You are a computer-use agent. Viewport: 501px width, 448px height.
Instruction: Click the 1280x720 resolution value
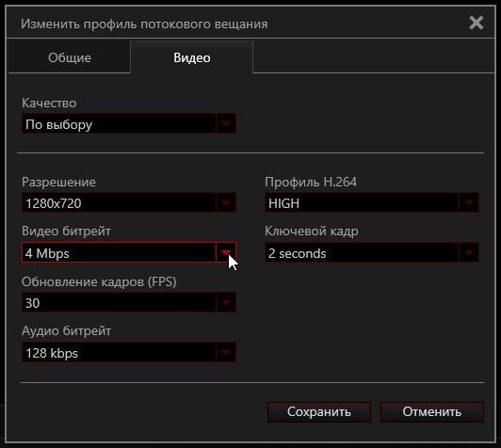[x=120, y=202]
